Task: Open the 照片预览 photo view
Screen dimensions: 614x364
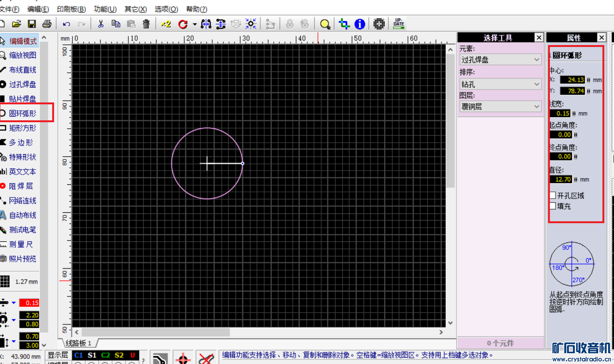Action: coord(19,259)
